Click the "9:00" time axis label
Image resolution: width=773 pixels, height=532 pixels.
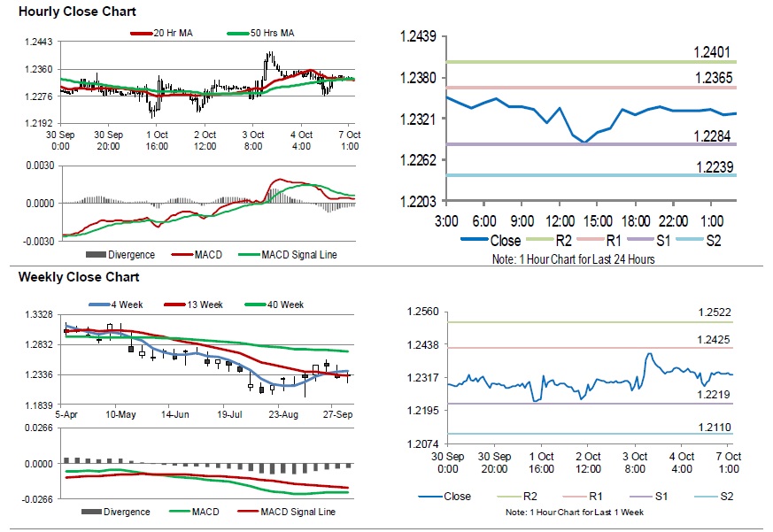click(x=522, y=221)
